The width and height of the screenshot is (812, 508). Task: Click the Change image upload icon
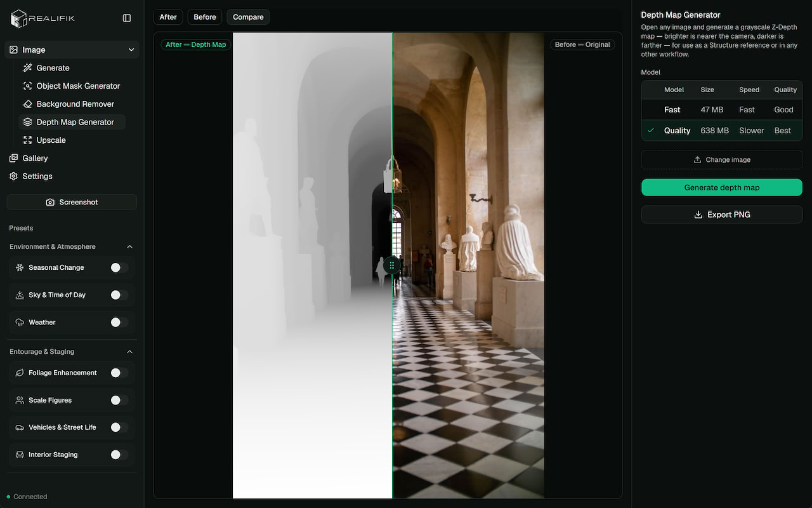698,160
